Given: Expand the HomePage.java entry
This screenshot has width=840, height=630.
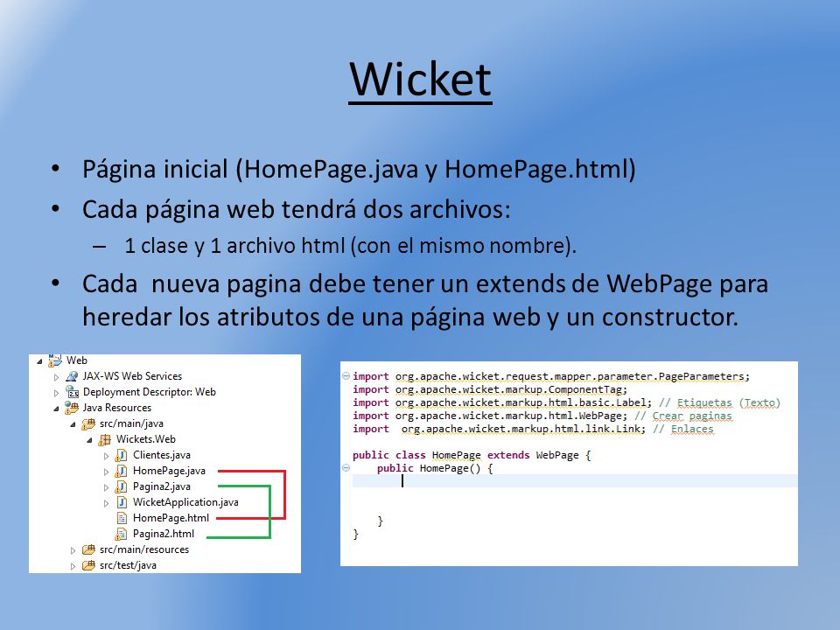Looking at the screenshot, I should coord(106,472).
